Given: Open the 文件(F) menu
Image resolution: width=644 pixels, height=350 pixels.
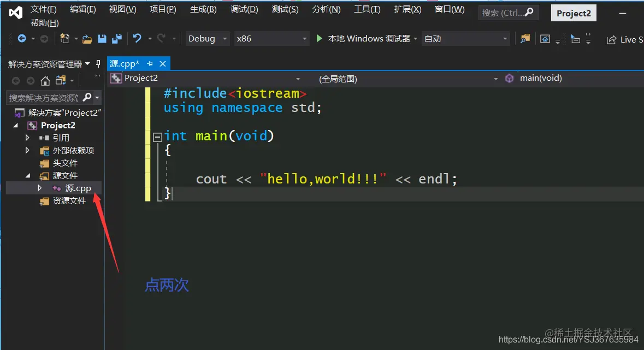Looking at the screenshot, I should coord(44,9).
